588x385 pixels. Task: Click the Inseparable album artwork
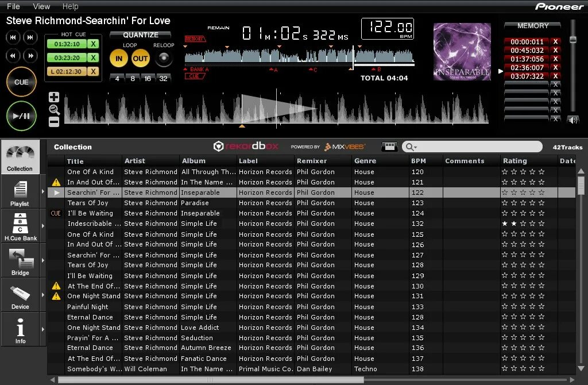[462, 52]
